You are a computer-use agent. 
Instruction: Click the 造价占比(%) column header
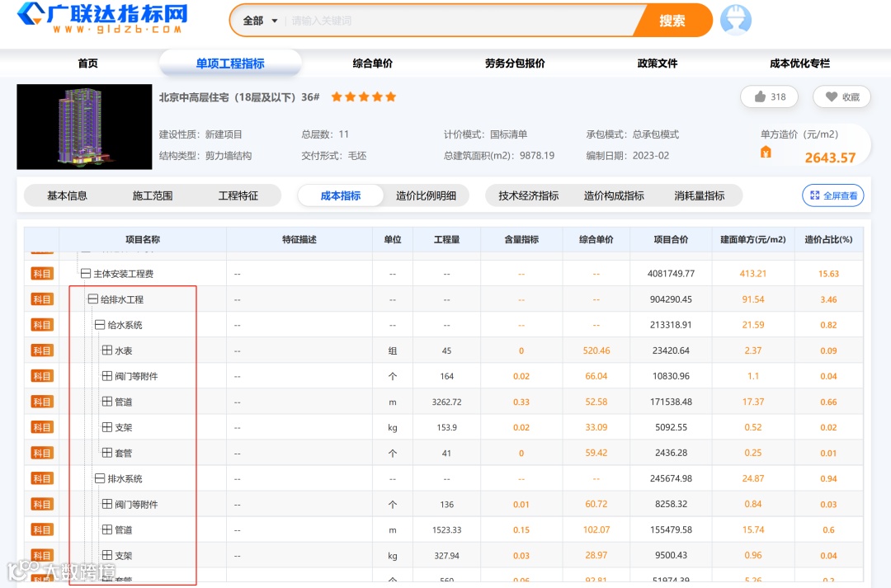[828, 240]
